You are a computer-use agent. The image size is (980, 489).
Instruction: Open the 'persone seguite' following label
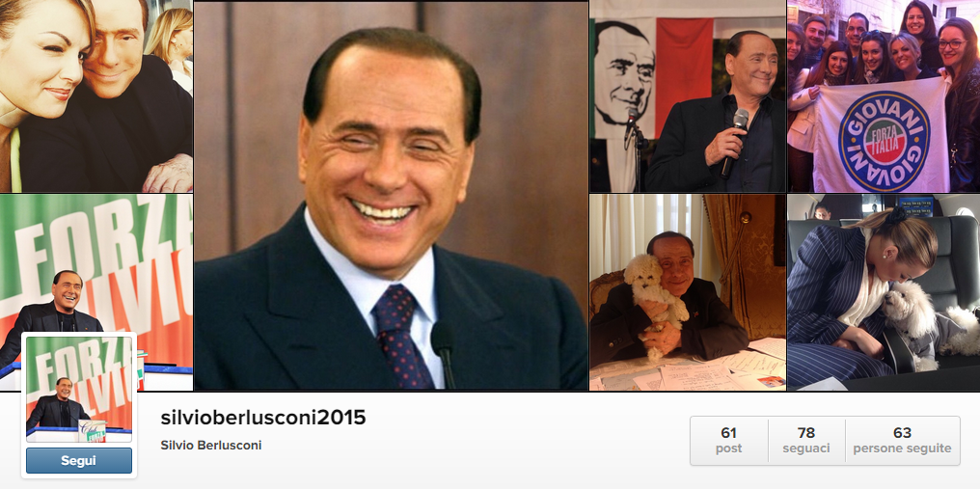(902, 448)
